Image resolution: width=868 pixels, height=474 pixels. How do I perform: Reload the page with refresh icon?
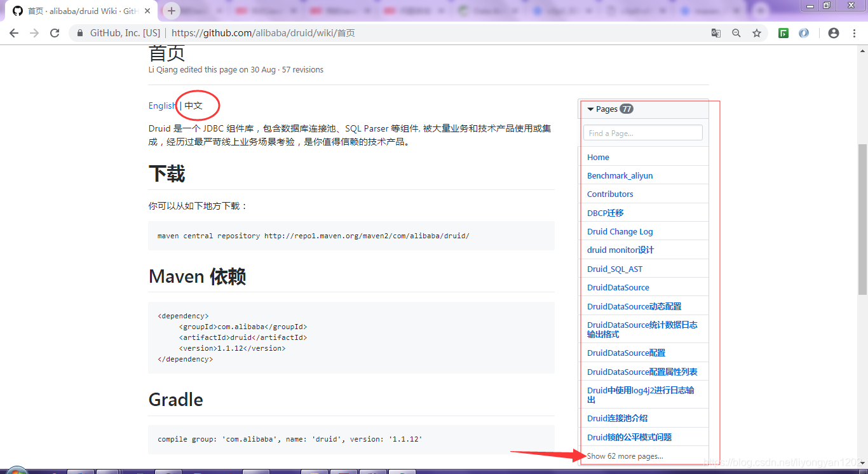point(55,33)
